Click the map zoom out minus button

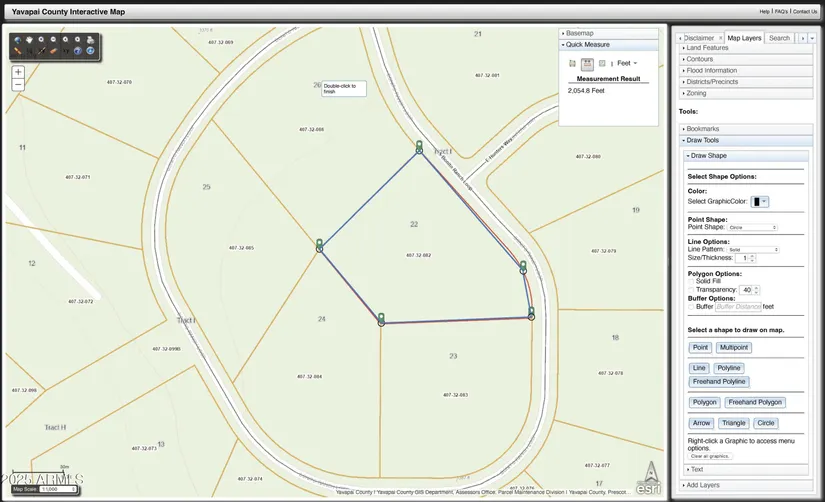point(18,85)
